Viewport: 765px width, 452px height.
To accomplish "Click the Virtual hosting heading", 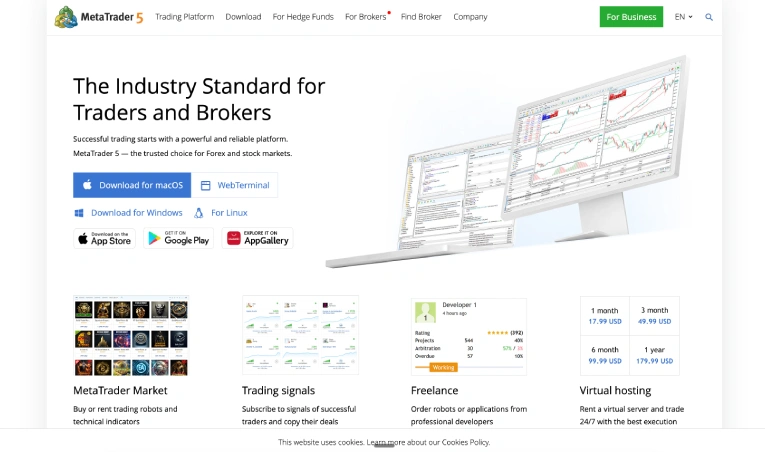I will click(615, 390).
